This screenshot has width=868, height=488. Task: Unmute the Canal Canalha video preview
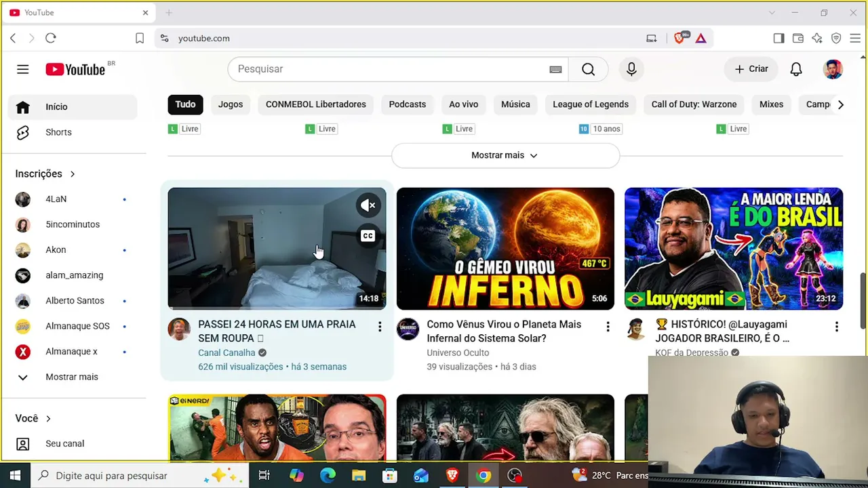(368, 205)
